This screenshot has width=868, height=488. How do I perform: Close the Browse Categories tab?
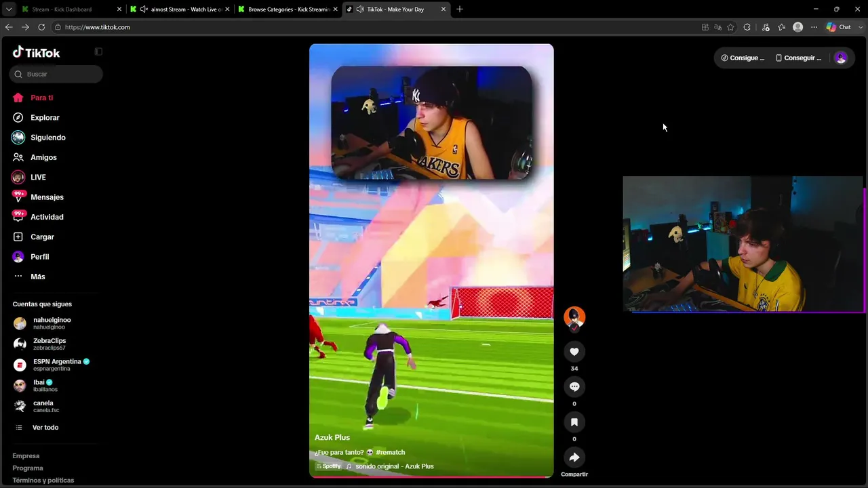pyautogui.click(x=336, y=9)
